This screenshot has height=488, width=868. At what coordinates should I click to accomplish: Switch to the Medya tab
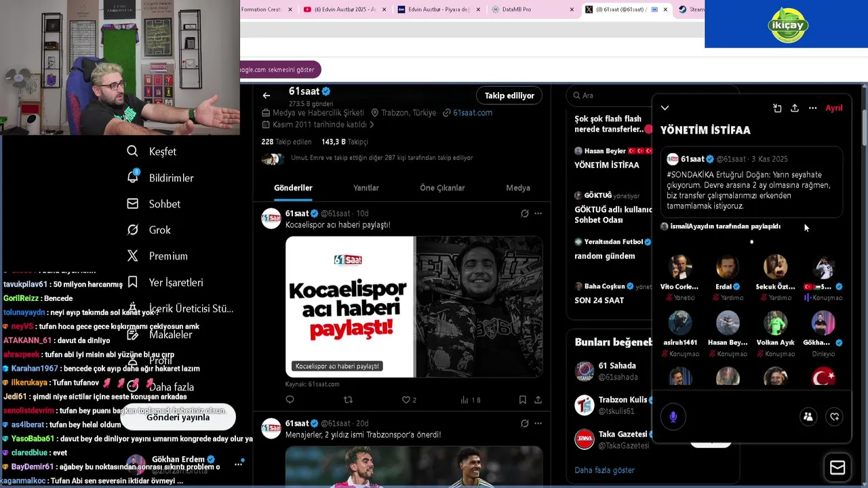click(x=518, y=188)
